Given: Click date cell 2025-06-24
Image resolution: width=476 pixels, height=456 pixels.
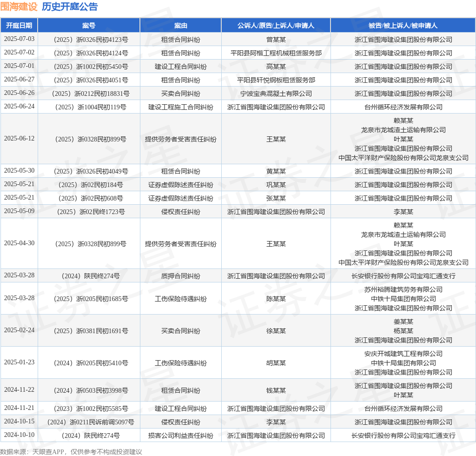Looking at the screenshot, I should point(19,106).
